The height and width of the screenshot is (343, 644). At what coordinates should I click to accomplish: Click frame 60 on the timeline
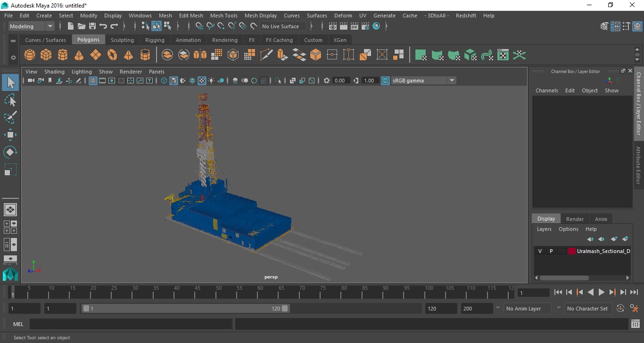point(260,292)
